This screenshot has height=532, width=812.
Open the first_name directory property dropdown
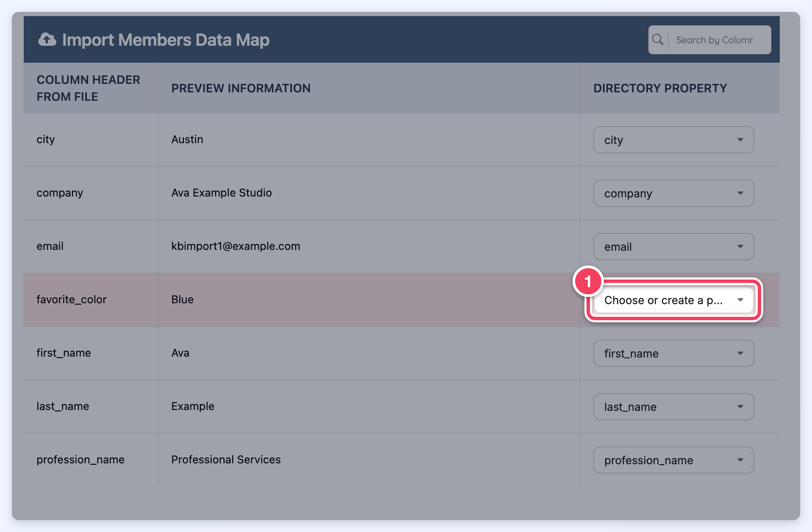pos(673,353)
